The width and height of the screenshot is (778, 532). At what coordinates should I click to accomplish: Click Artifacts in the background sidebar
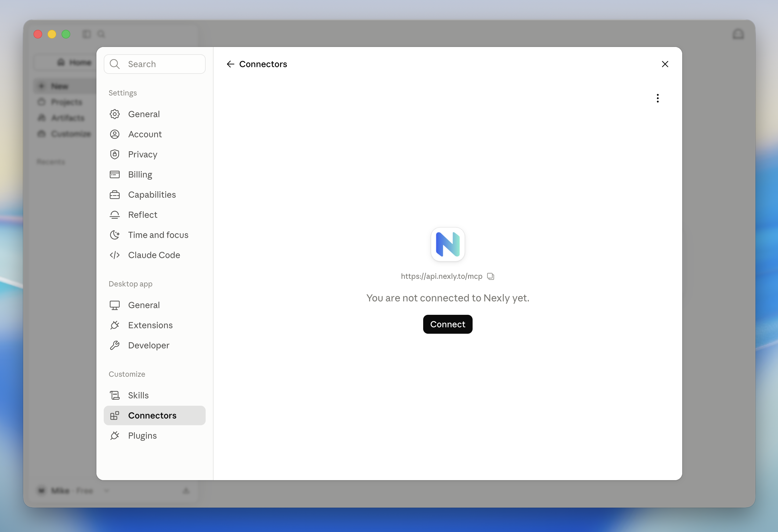tap(61, 118)
